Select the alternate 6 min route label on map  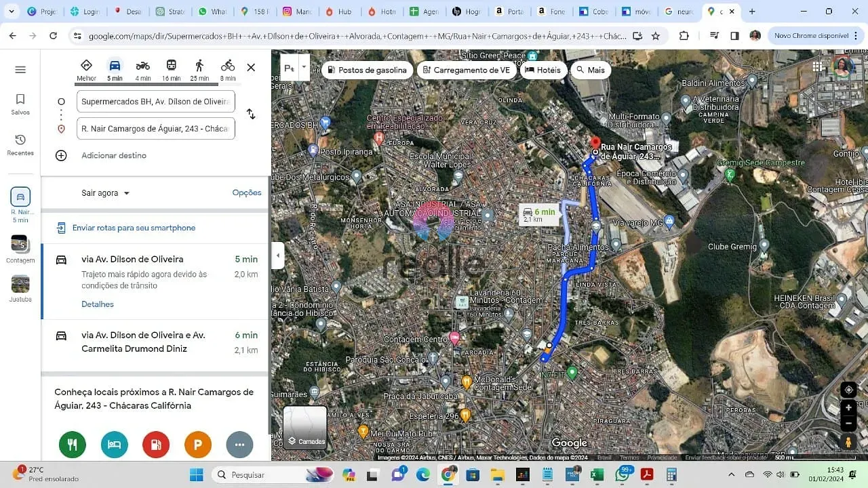pyautogui.click(x=540, y=215)
